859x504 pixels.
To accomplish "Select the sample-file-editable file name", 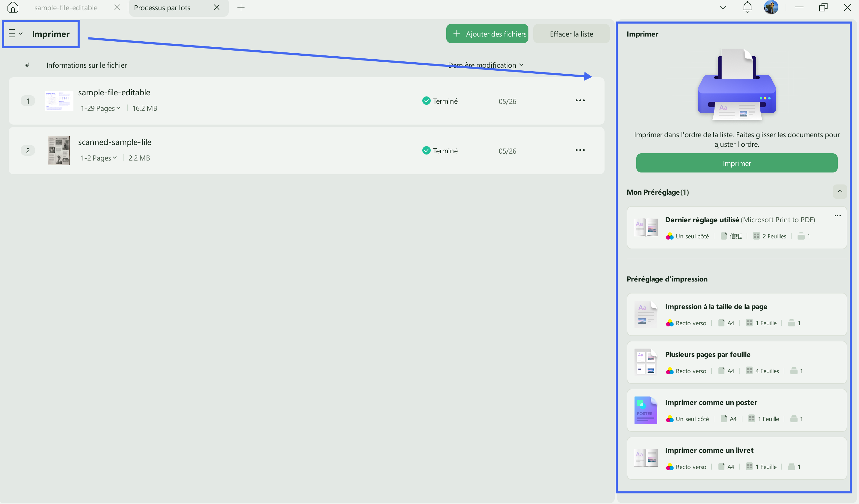I will tap(114, 92).
